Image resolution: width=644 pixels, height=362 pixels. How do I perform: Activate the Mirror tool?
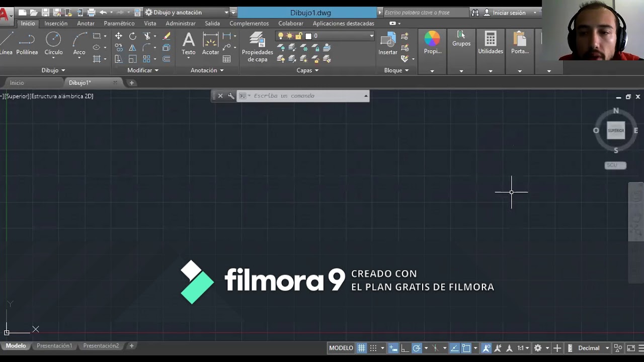click(132, 47)
